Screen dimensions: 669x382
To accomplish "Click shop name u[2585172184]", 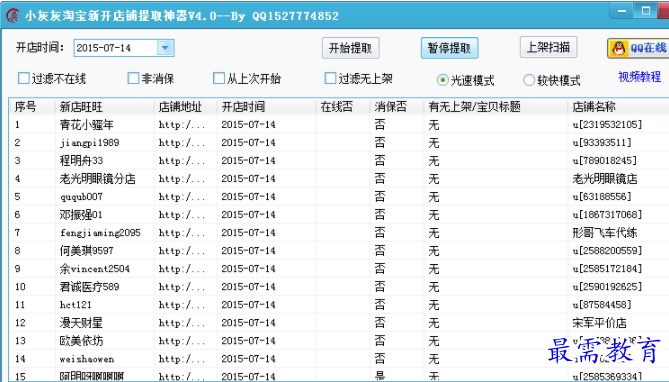I will point(607,268).
